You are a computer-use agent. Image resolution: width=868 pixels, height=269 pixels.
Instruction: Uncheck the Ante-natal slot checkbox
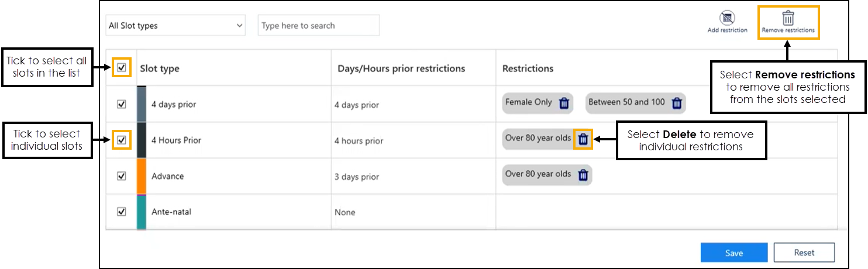coord(122,212)
